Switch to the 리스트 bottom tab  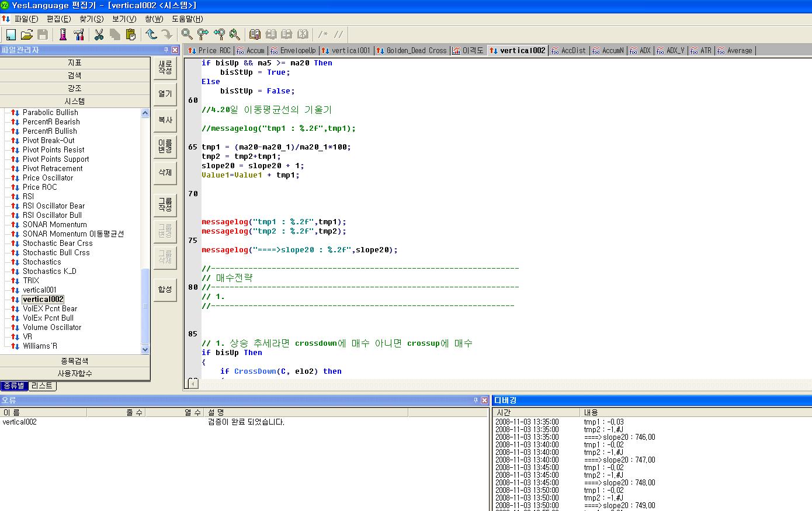pos(42,385)
